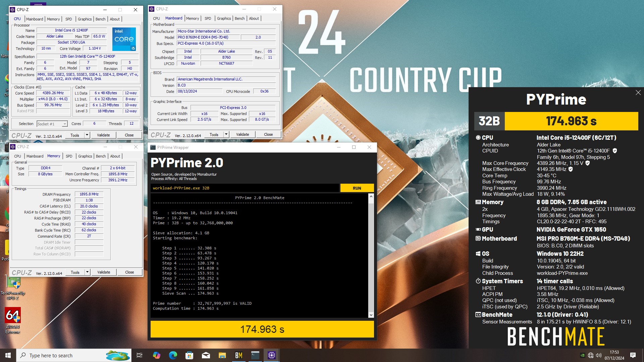Click the workload-PYPrime.exe 32B command field
This screenshot has height=362, width=644.
[x=245, y=188]
